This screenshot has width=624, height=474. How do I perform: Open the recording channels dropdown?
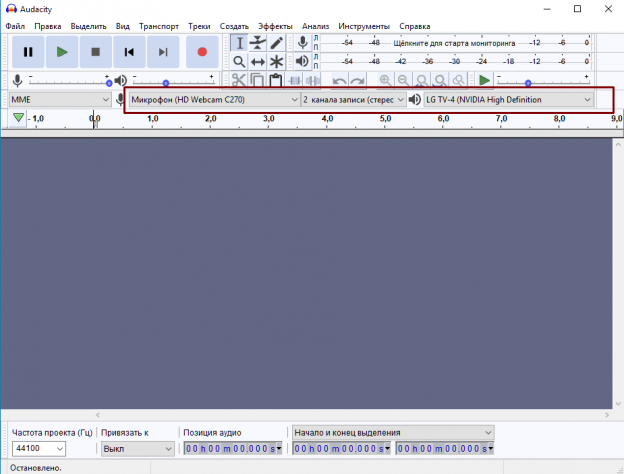[x=353, y=99]
